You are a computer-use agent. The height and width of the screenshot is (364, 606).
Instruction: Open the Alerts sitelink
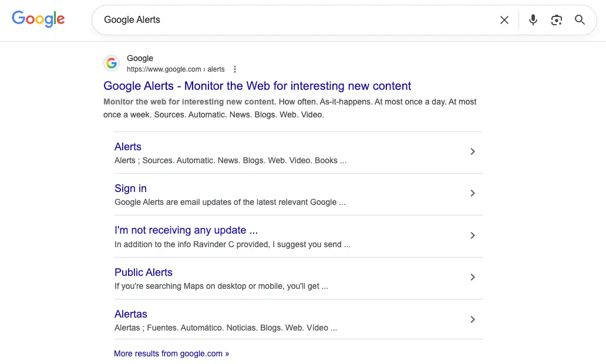(128, 147)
